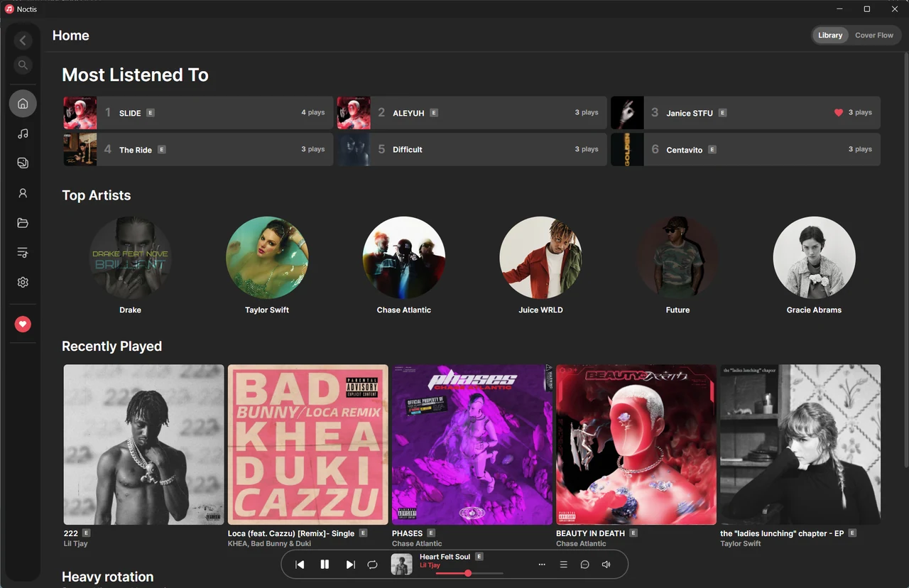
Task: Play the Janice STFU track row
Action: [746, 112]
